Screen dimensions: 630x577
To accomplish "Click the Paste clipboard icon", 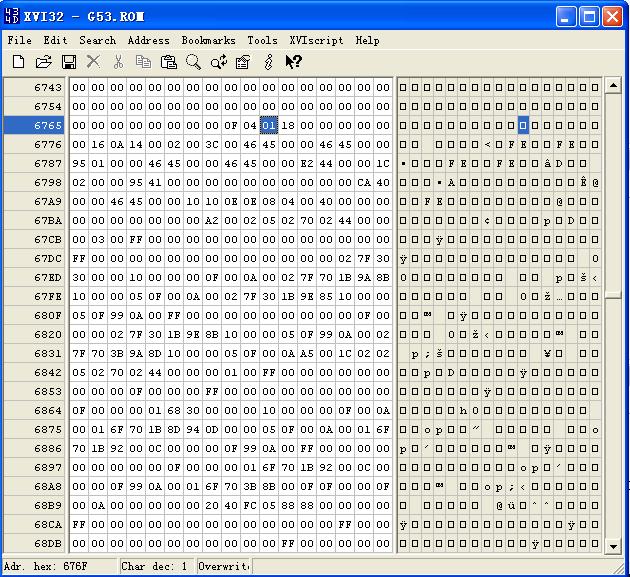I will coord(168,62).
